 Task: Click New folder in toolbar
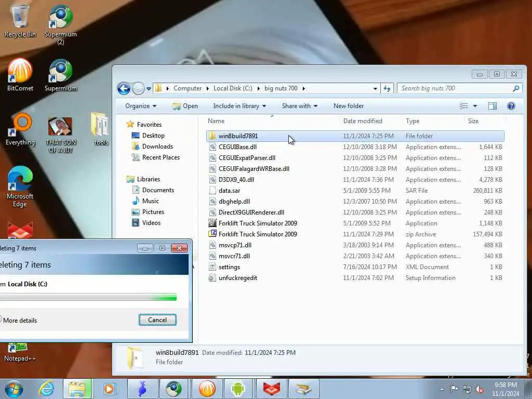point(349,106)
